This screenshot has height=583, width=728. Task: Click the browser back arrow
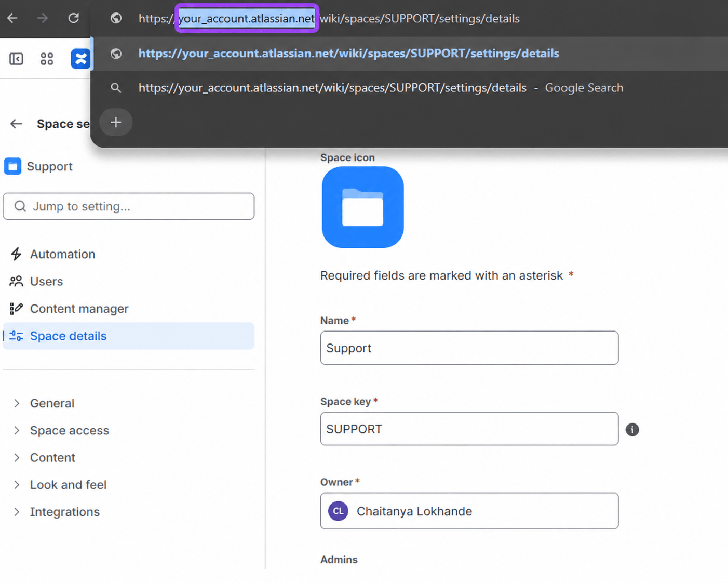(12, 18)
